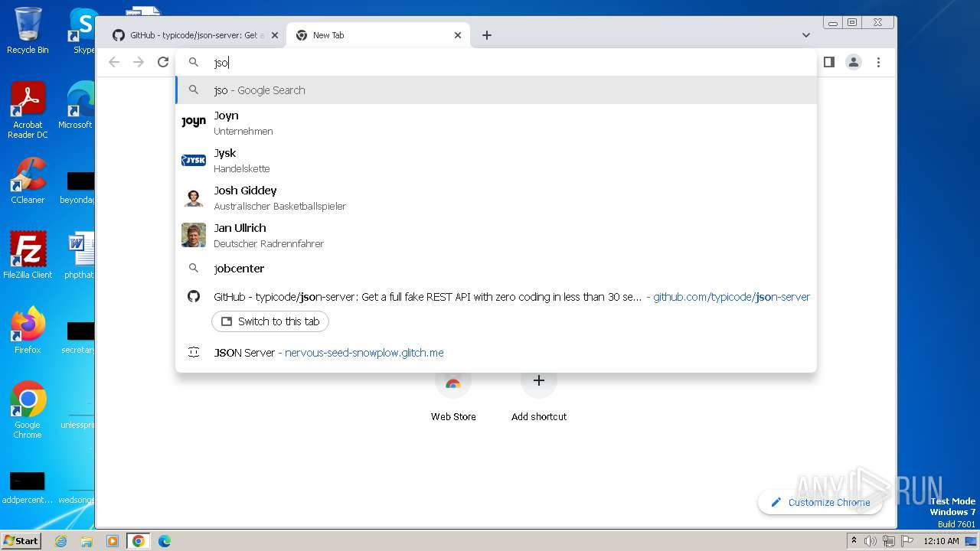Go forward with the forward arrow
980x551 pixels.
pyautogui.click(x=139, y=62)
